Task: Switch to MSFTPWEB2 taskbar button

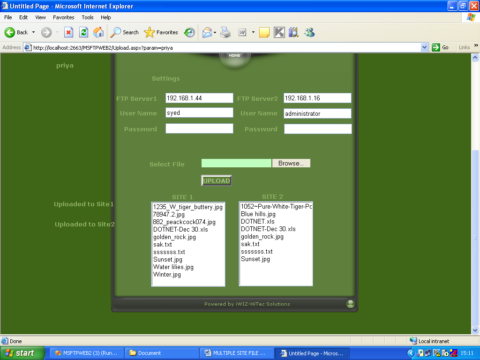Action: (86, 353)
